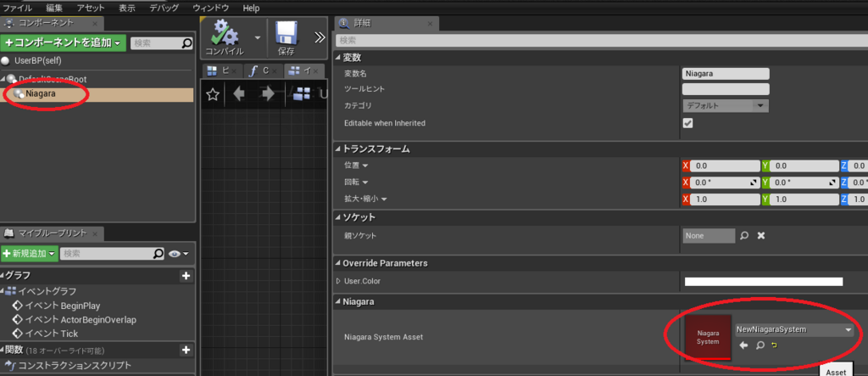Click the コンストラクションスクリプト function icon
868x376 pixels.
(10, 365)
